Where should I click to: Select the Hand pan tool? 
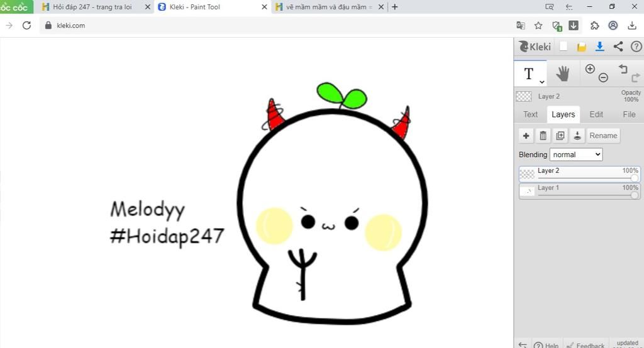563,74
